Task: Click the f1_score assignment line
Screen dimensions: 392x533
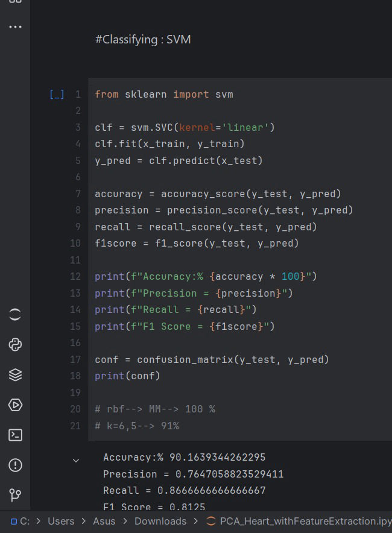Action: point(197,244)
